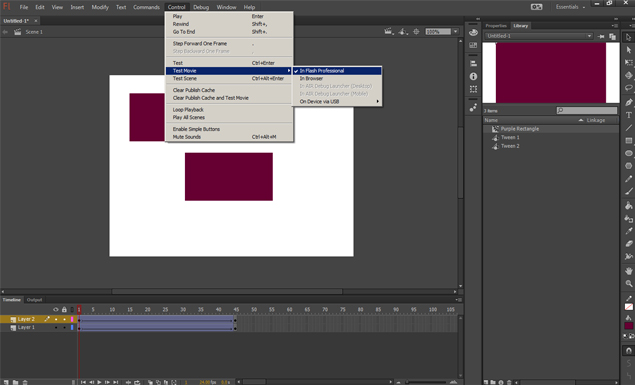Toggle visibility dot for Layer 1
635x385 pixels.
56,328
